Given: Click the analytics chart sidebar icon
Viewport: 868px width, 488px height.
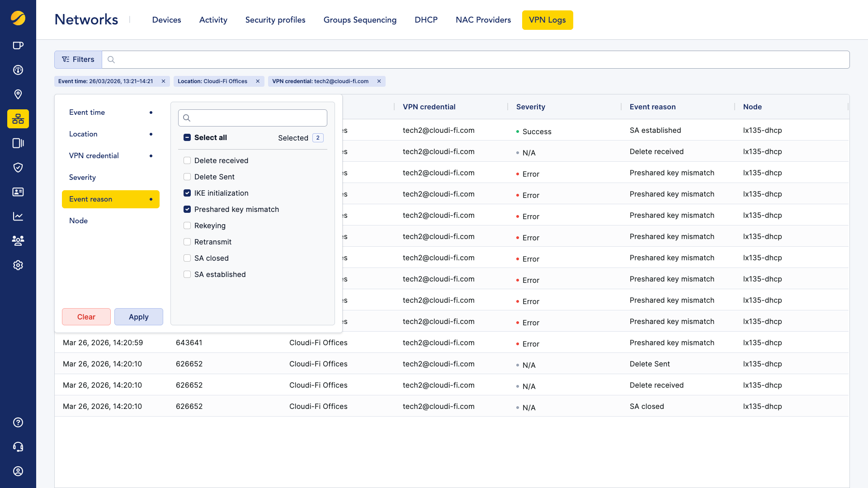Looking at the screenshot, I should 18,216.
